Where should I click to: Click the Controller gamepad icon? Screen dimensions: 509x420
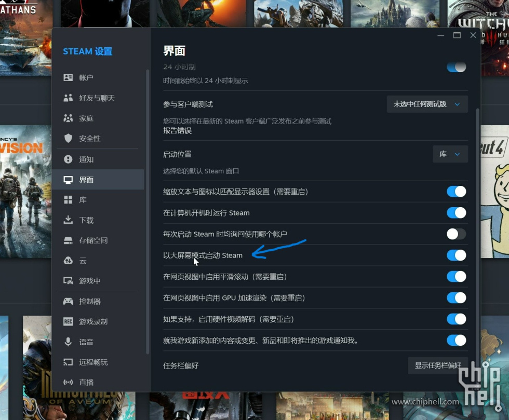coord(68,301)
